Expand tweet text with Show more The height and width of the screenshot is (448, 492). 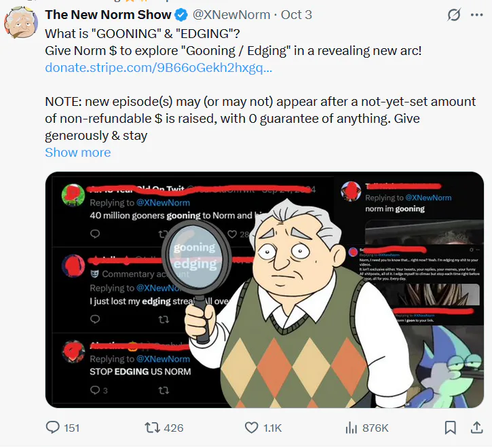point(77,152)
